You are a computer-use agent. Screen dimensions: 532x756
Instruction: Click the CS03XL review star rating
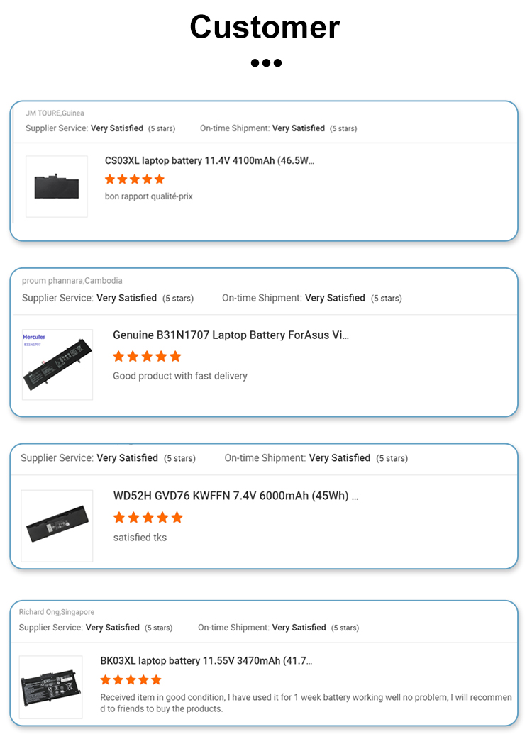135,179
